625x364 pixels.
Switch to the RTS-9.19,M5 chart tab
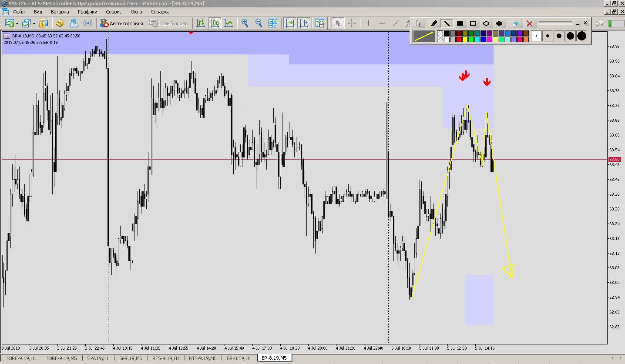202,358
